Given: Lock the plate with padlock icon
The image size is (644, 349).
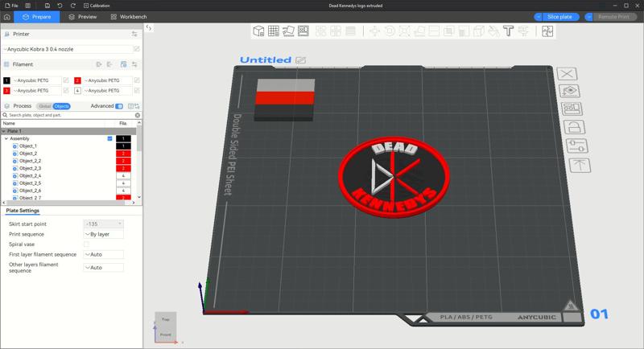Looking at the screenshot, I should [574, 127].
